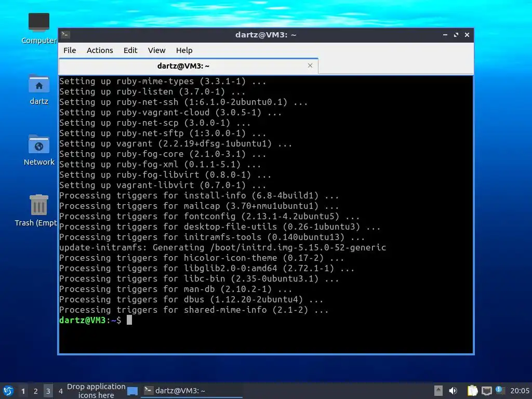Click the 'Setting up ruby-mime-types' line
The height and width of the screenshot is (399, 532).
tap(163, 81)
